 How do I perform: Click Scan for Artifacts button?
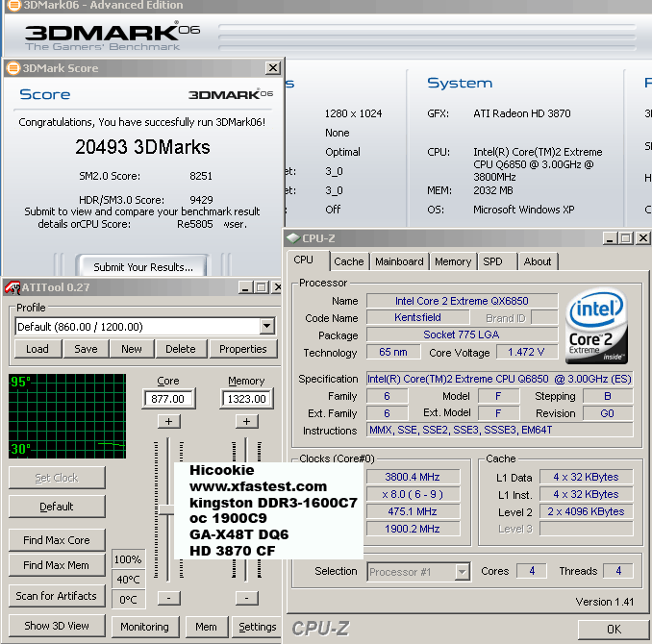[x=57, y=596]
